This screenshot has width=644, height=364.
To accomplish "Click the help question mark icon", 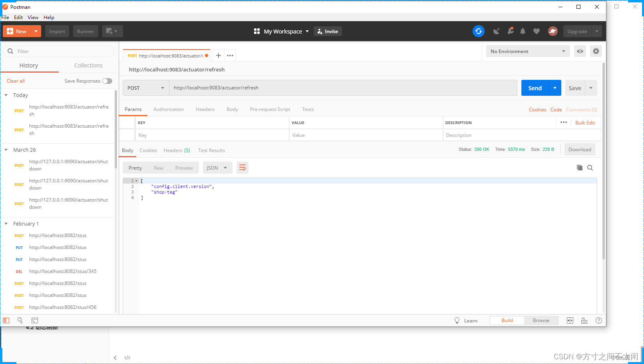I will (599, 320).
